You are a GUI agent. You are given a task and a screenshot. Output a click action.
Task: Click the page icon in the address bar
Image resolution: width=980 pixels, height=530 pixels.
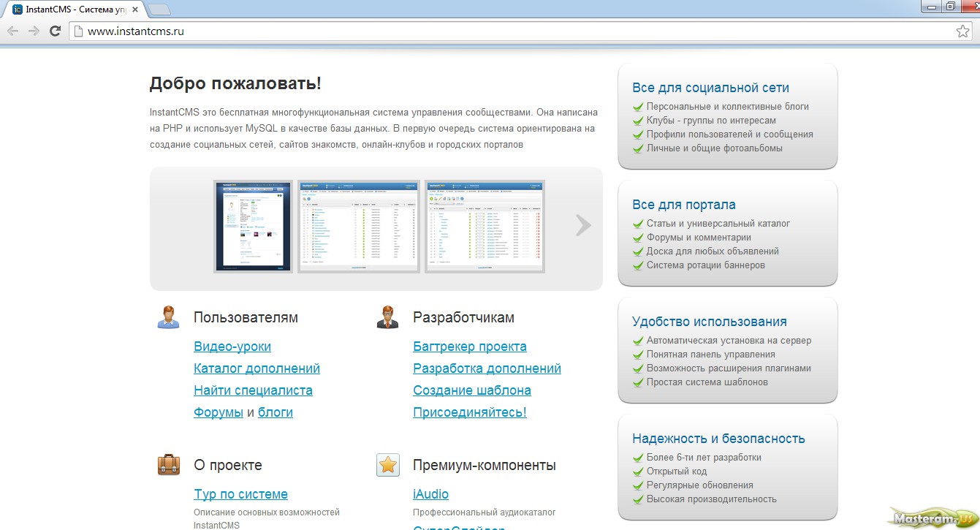(77, 31)
